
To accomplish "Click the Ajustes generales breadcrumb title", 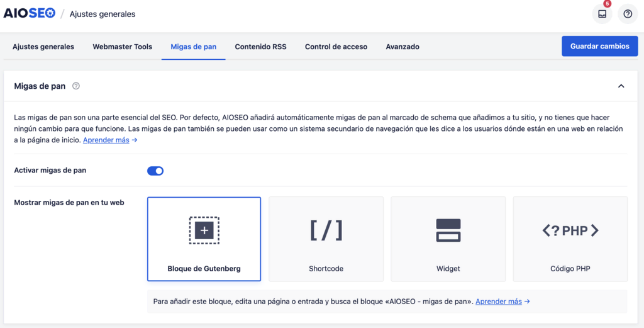I will tap(102, 14).
